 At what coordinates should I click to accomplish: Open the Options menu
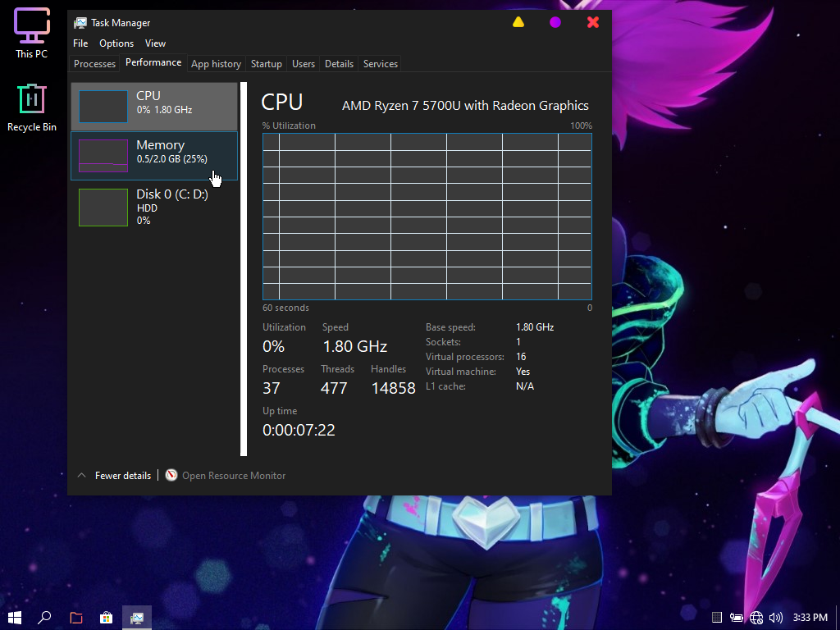pos(116,43)
